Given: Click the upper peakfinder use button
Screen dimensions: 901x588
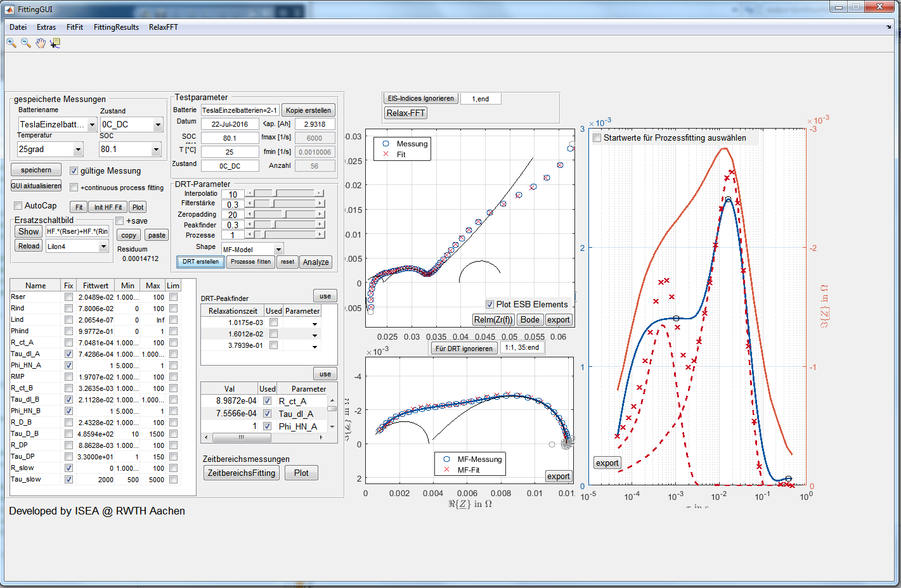Looking at the screenshot, I should [325, 296].
